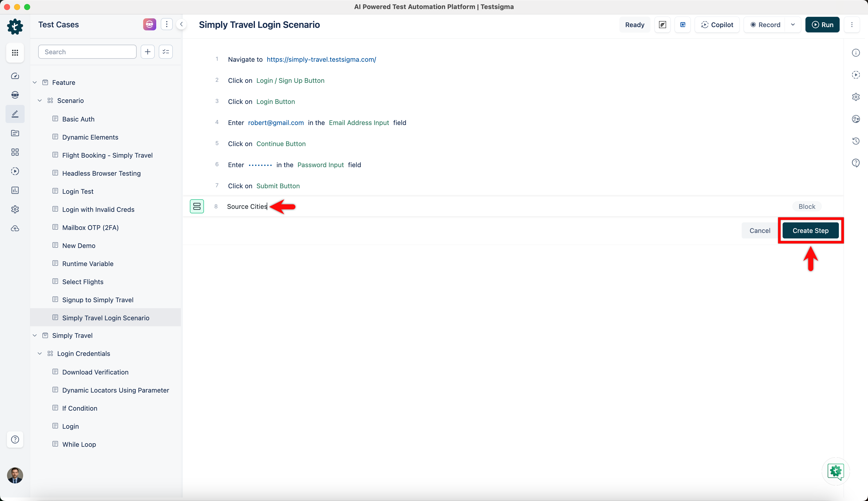Collapse the Login Credentials group

pyautogui.click(x=40, y=353)
